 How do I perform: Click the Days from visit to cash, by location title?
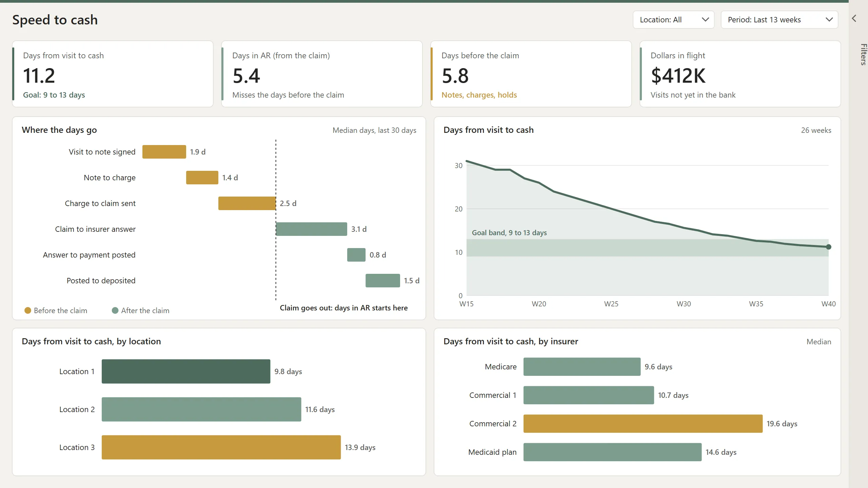[91, 342]
